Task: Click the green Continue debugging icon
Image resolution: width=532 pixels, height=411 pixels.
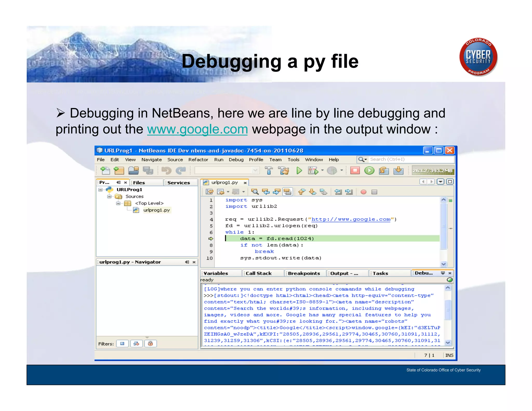Action: 369,170
